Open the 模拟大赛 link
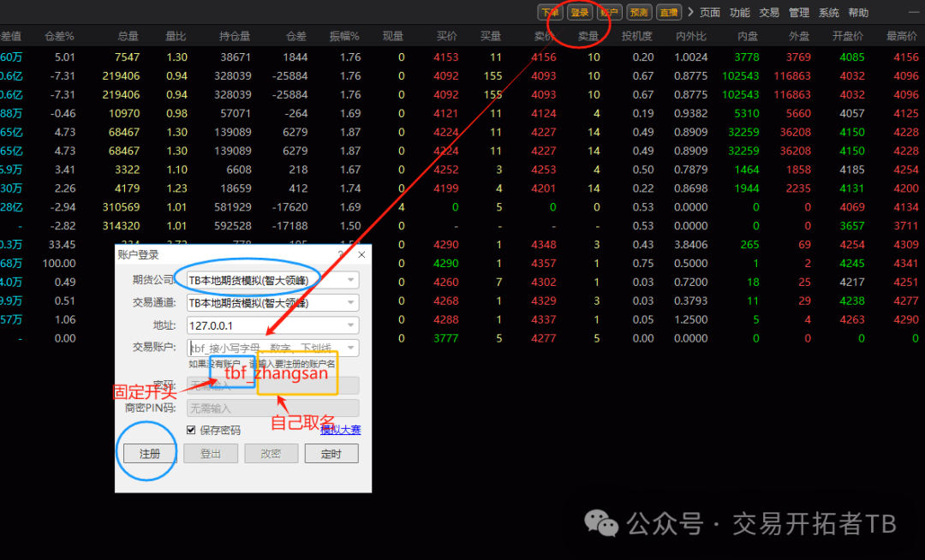The image size is (925, 560). 340,430
